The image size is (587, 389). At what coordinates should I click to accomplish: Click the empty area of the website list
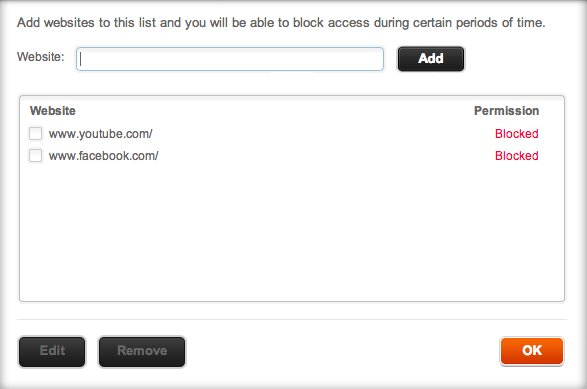click(x=292, y=232)
